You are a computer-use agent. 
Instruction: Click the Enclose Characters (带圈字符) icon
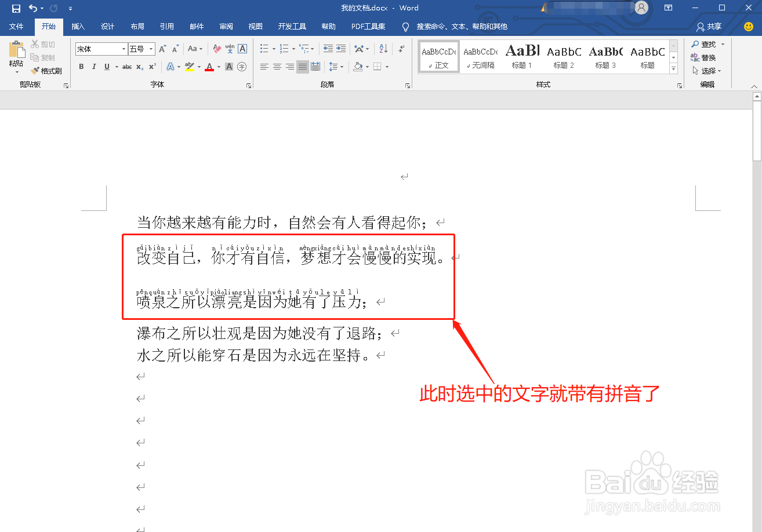tap(242, 67)
